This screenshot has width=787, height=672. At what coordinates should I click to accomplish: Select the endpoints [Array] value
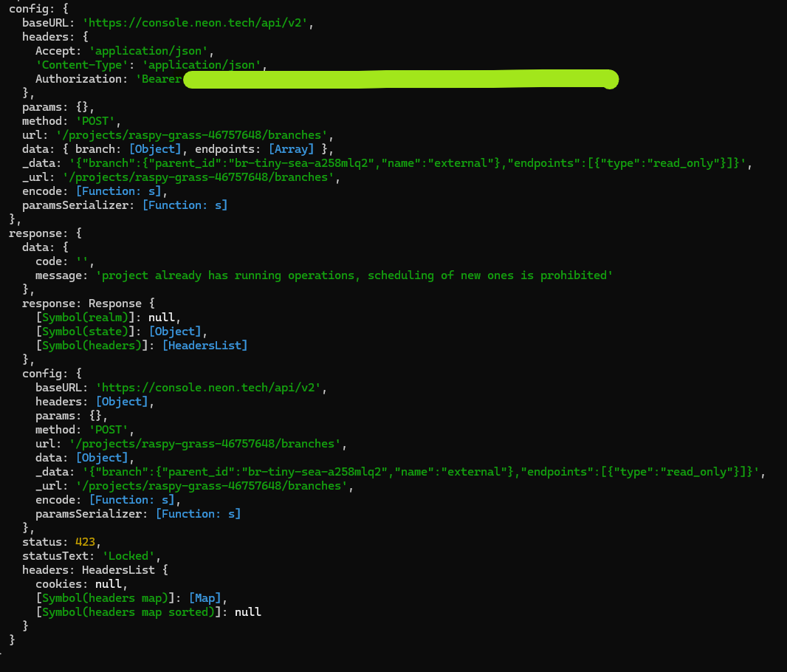point(291,149)
